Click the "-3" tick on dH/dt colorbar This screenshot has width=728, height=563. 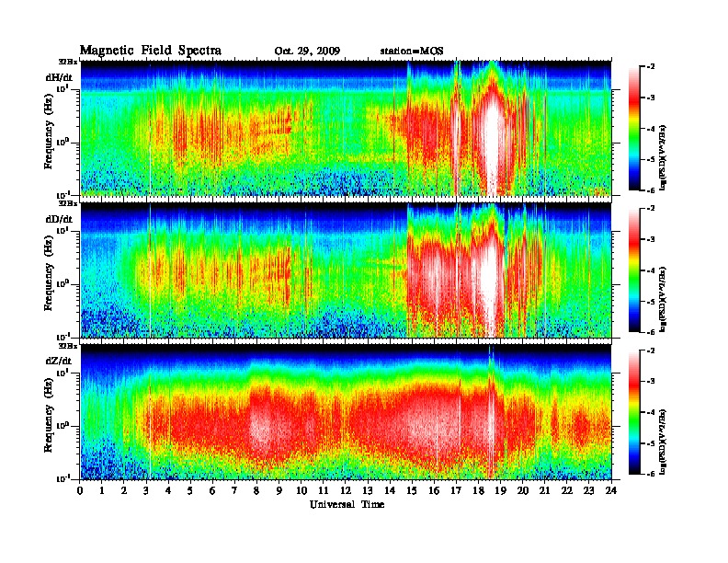click(652, 98)
